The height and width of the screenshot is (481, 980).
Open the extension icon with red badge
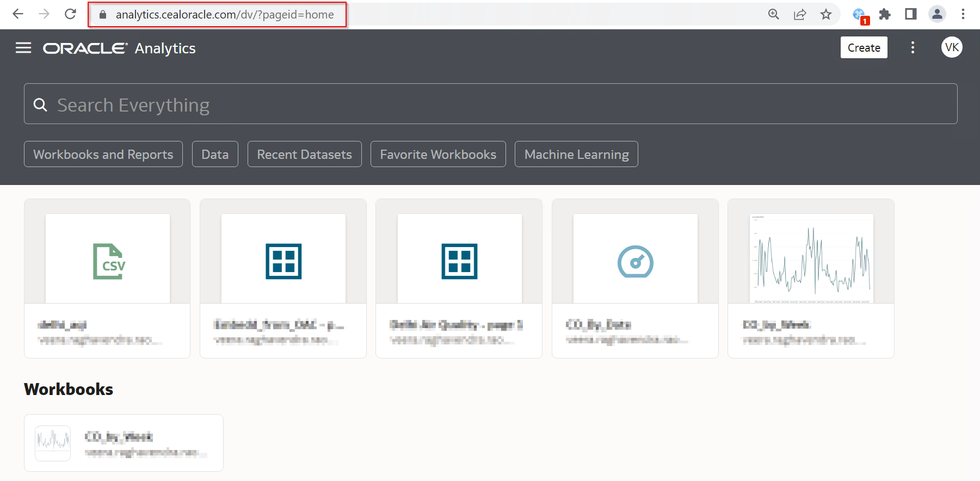(860, 15)
